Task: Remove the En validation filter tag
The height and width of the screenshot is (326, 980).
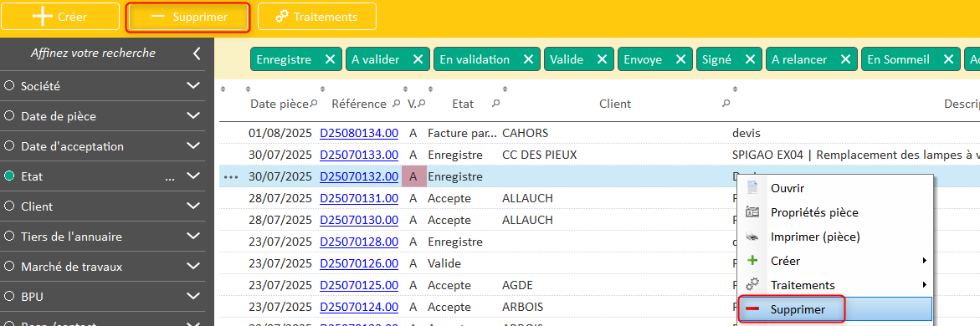Action: [x=528, y=59]
